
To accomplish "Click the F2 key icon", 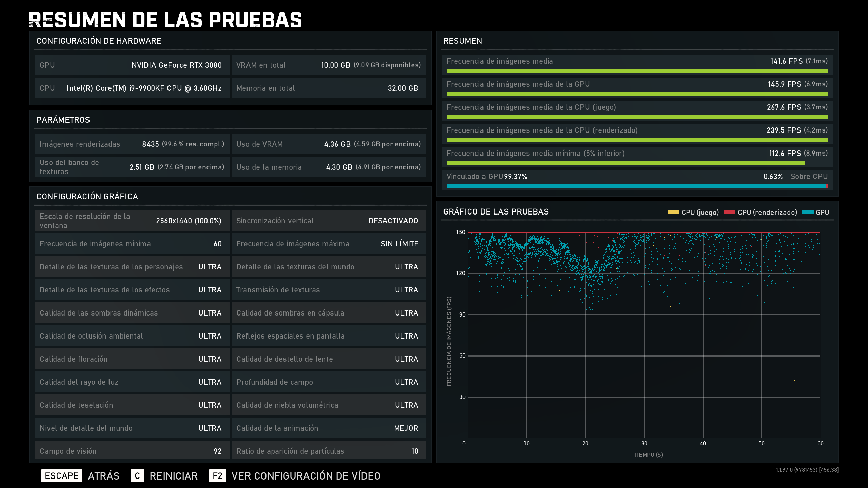I will 217,476.
